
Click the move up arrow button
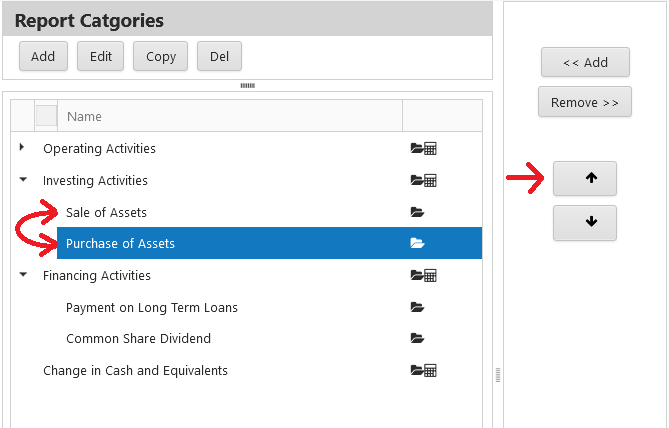(x=585, y=178)
